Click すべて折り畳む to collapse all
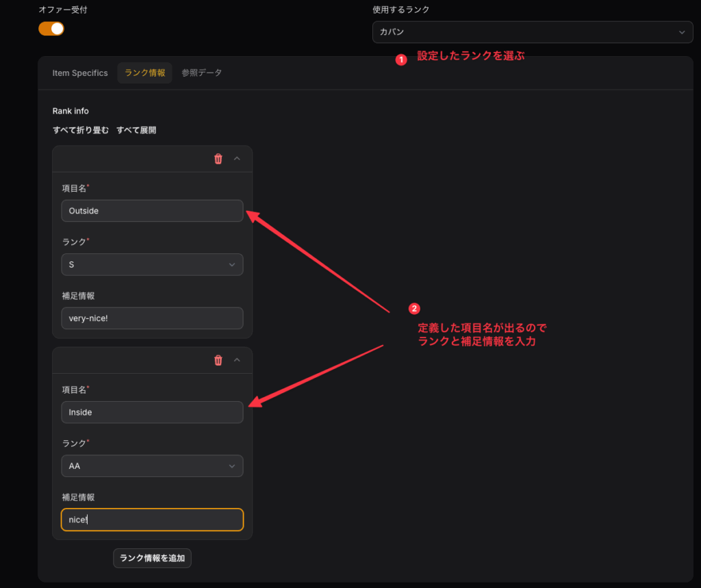 pyautogui.click(x=81, y=130)
